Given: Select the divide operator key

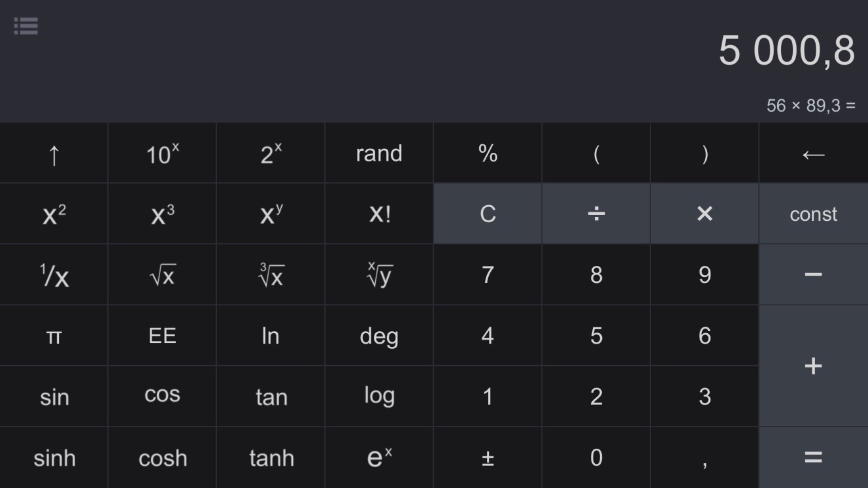Looking at the screenshot, I should coord(596,214).
